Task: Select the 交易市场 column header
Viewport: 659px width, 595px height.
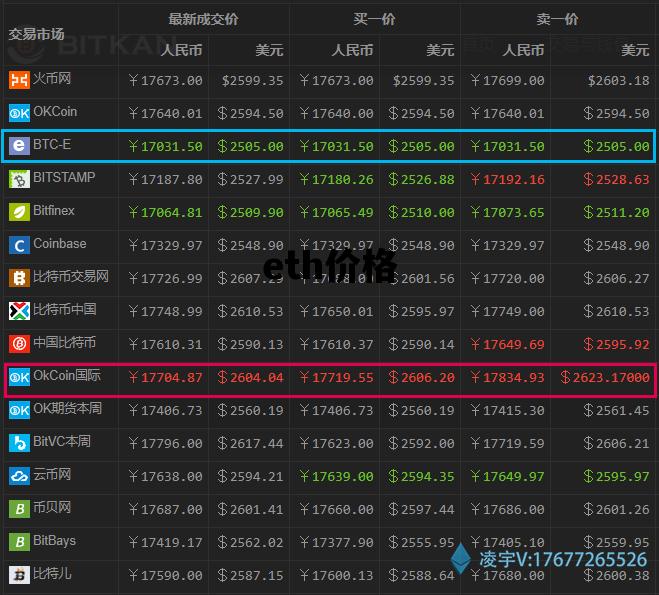Action: pos(36,34)
